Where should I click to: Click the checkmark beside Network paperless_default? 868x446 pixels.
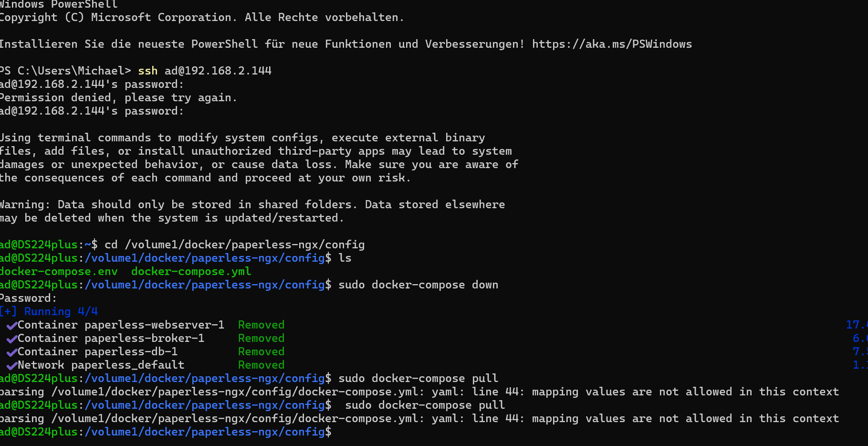pyautogui.click(x=12, y=366)
